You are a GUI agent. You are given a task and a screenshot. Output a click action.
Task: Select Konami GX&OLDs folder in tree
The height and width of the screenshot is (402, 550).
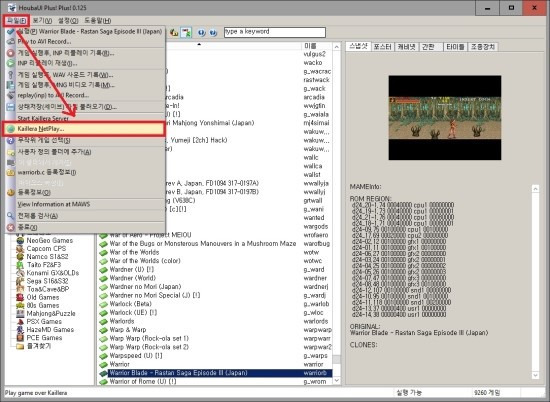point(53,273)
